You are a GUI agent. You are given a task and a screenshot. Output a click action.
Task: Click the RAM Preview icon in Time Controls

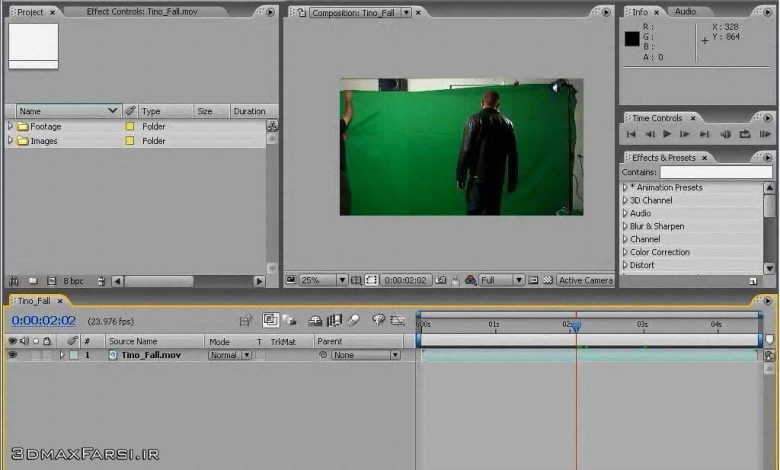click(x=765, y=134)
